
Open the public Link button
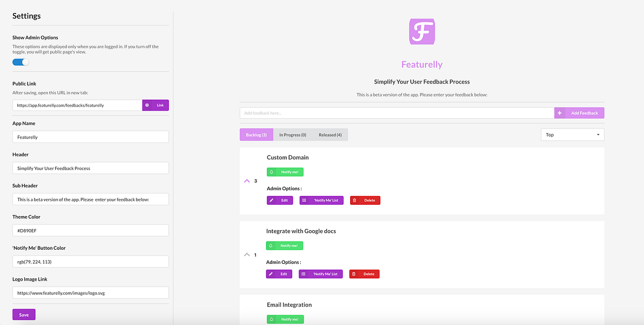pyautogui.click(x=156, y=105)
